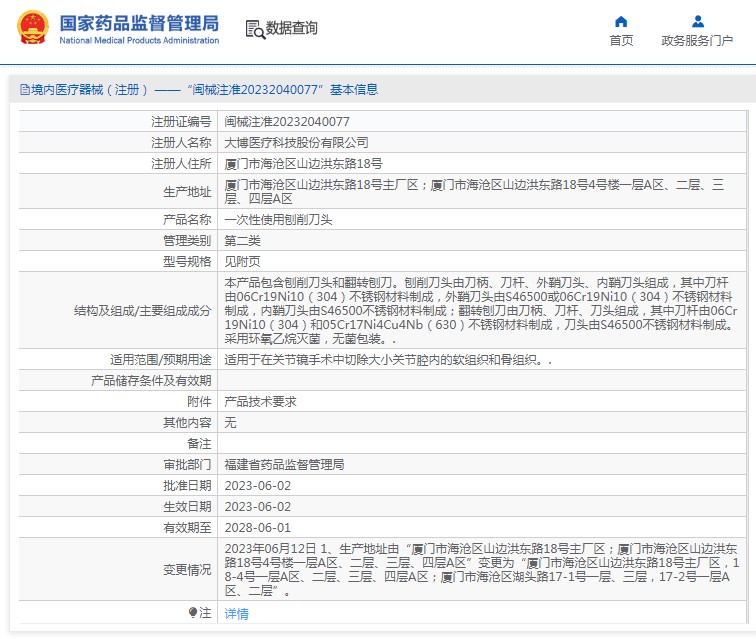Open the 政务服务门户 user icon
Image resolution: width=756 pixels, height=639 pixels.
click(x=698, y=22)
